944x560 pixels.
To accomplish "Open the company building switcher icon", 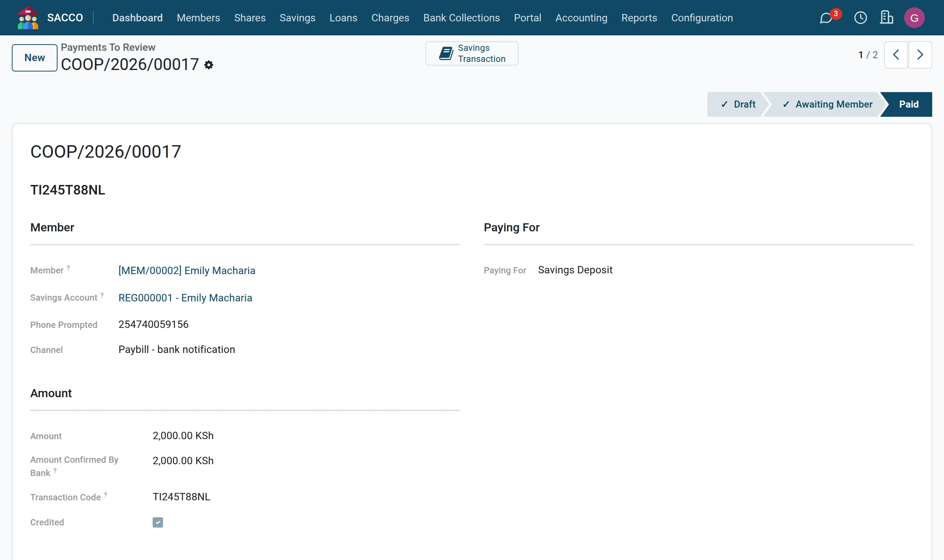I will pyautogui.click(x=886, y=18).
